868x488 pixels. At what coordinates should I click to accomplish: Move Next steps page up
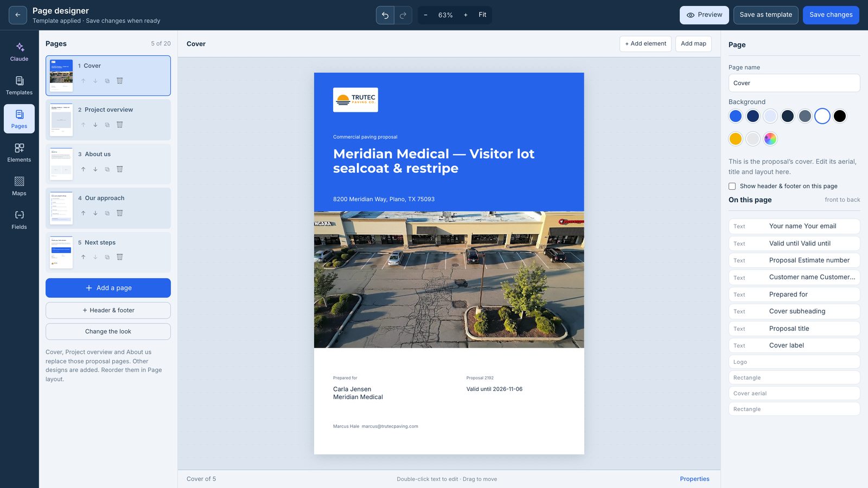[x=83, y=257]
